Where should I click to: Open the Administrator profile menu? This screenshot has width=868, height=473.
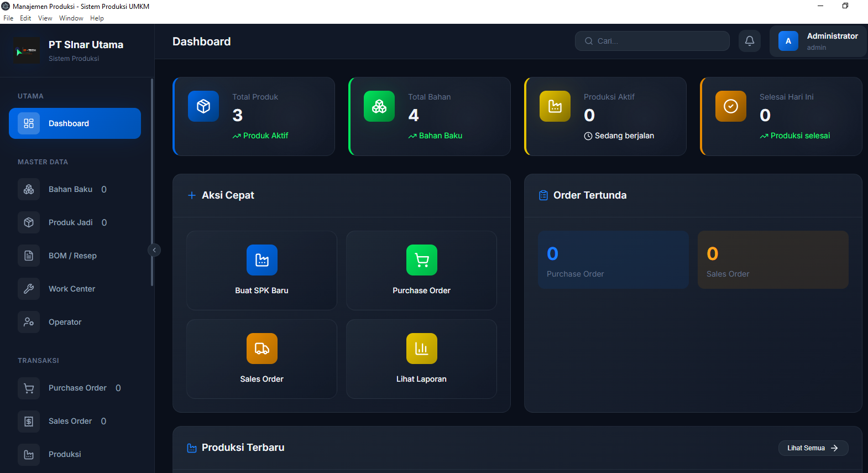[818, 41]
